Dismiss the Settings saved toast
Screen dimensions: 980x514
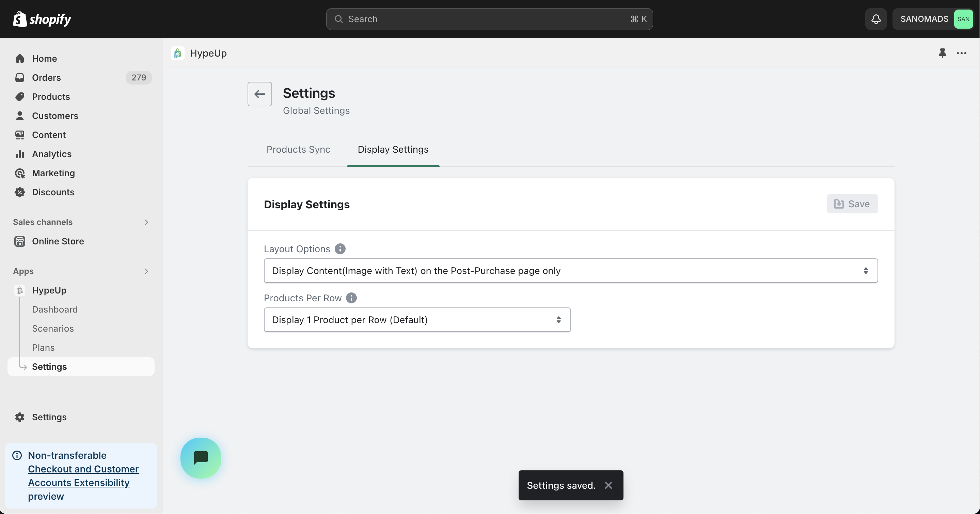point(608,485)
